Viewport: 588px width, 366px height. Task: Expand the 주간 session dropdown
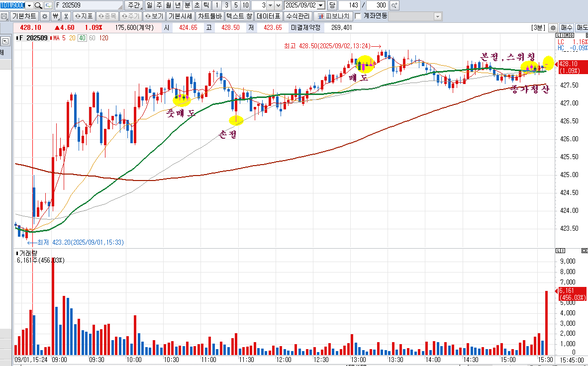133,5
